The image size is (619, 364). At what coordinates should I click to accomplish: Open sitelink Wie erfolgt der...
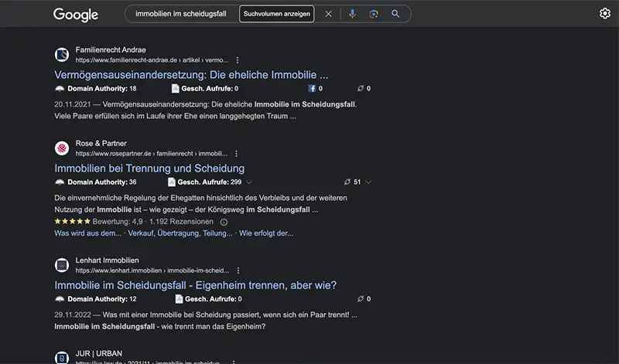click(x=266, y=233)
